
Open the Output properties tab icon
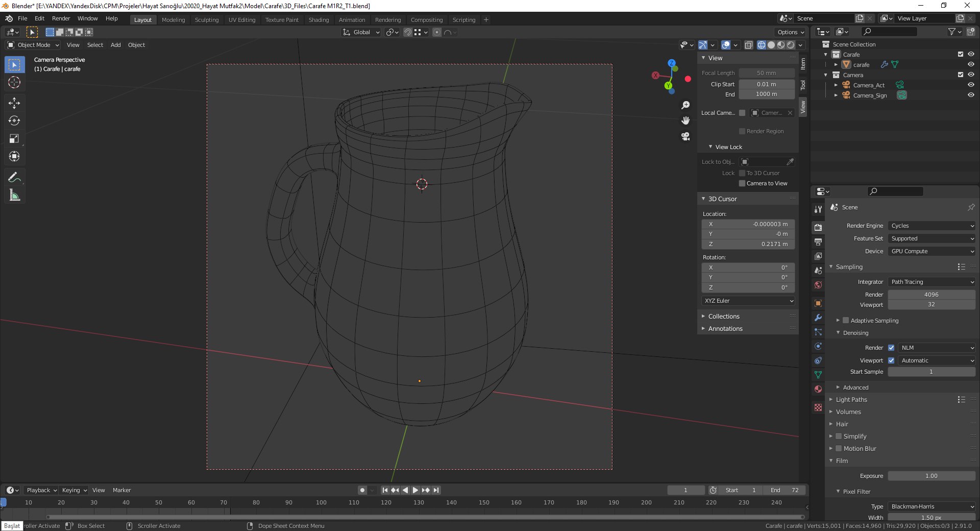[x=818, y=242]
